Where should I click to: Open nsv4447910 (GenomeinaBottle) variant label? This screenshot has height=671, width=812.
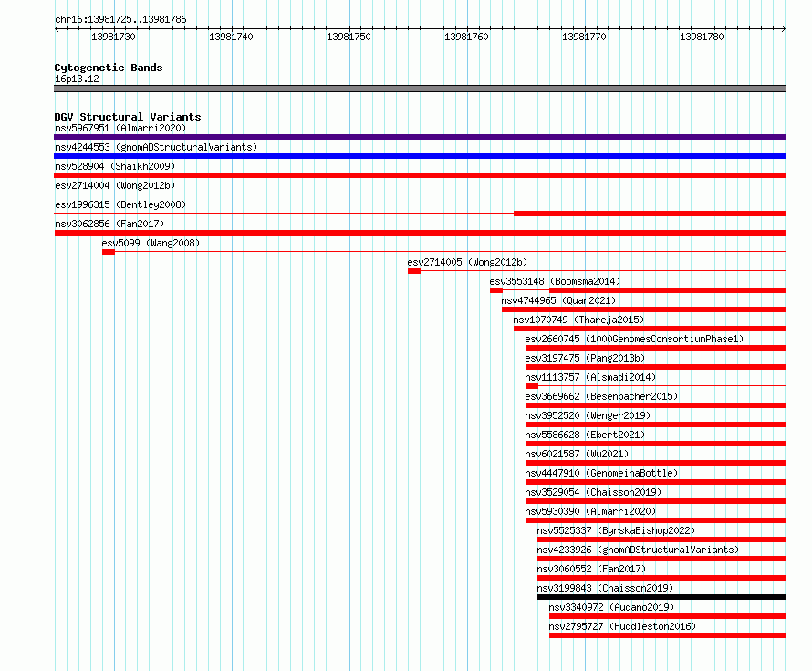601,473
